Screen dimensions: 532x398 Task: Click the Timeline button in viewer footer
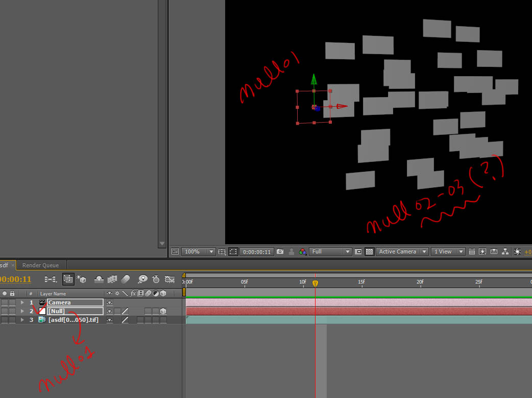click(494, 252)
